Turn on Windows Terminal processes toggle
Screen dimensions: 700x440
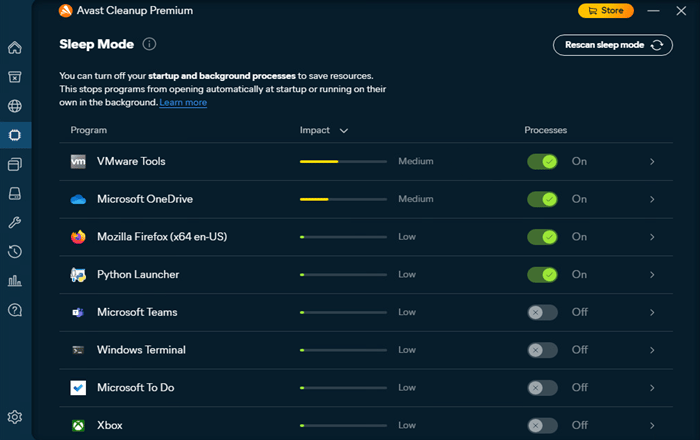[542, 350]
